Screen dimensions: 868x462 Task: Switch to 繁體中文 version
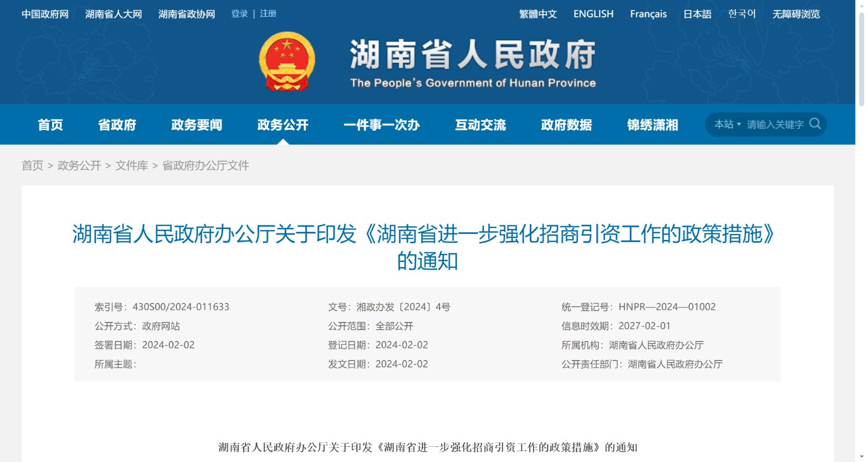pos(538,14)
